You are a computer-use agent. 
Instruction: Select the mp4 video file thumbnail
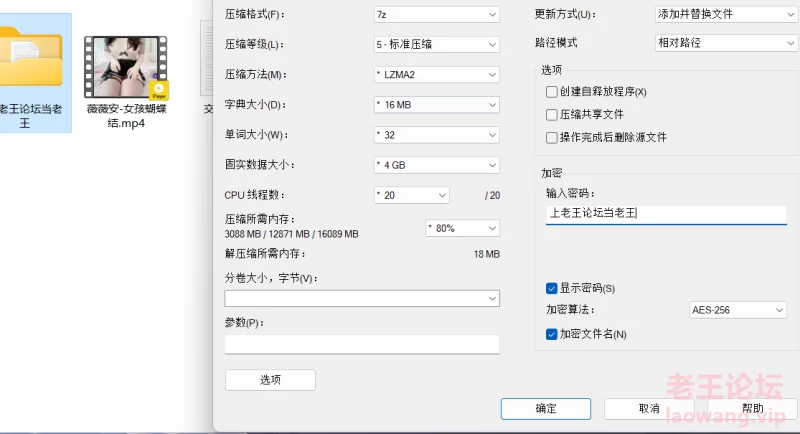pos(126,67)
